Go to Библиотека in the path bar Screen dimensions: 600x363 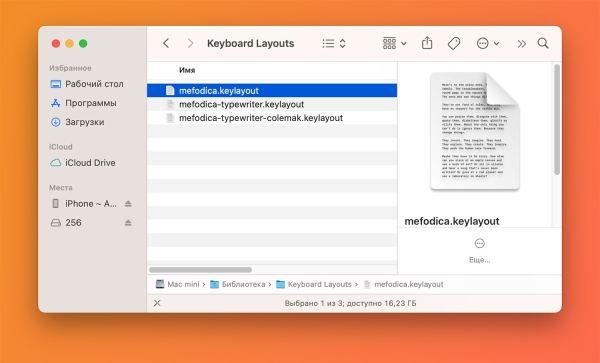[238, 284]
